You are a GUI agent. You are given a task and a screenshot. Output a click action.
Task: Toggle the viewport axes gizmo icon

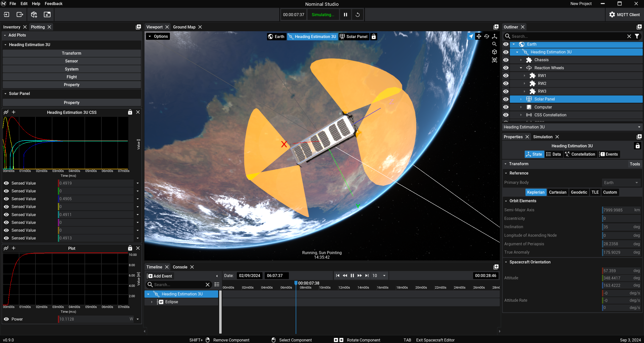click(x=495, y=36)
